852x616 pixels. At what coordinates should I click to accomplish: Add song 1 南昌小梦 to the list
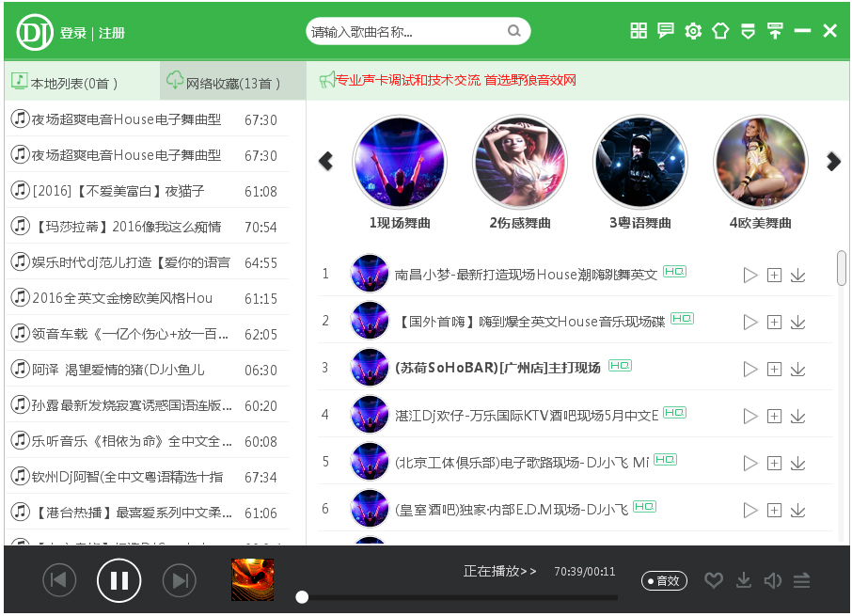pyautogui.click(x=774, y=276)
